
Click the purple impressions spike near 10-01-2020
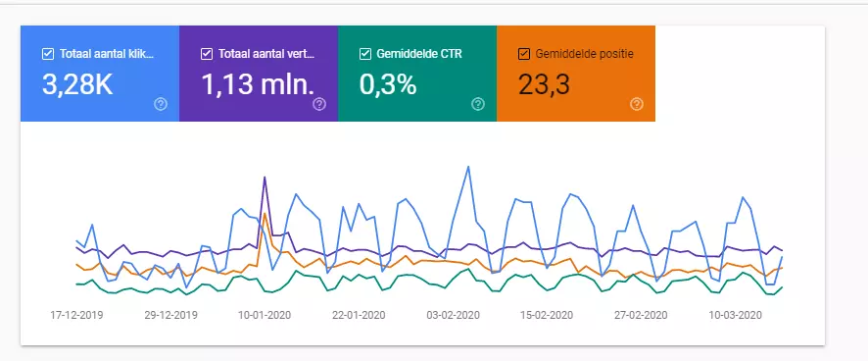click(265, 178)
